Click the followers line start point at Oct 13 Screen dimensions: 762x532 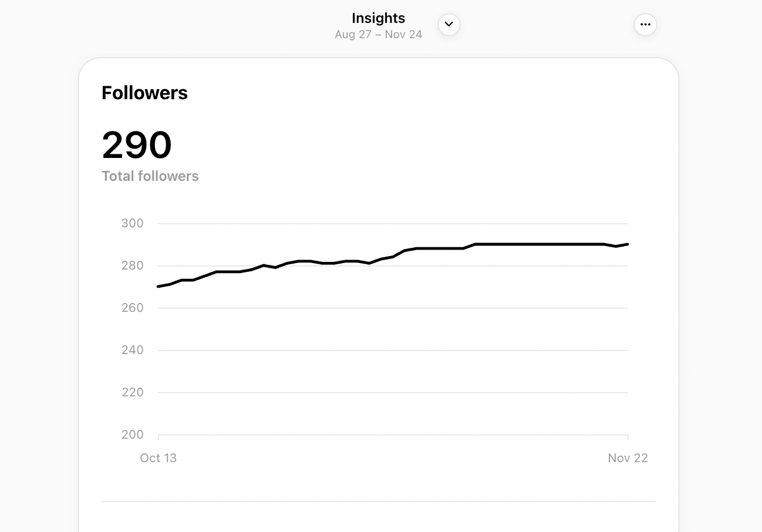point(159,287)
